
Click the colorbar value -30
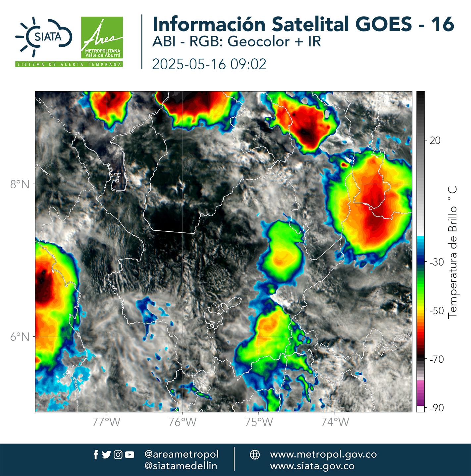coord(437,262)
